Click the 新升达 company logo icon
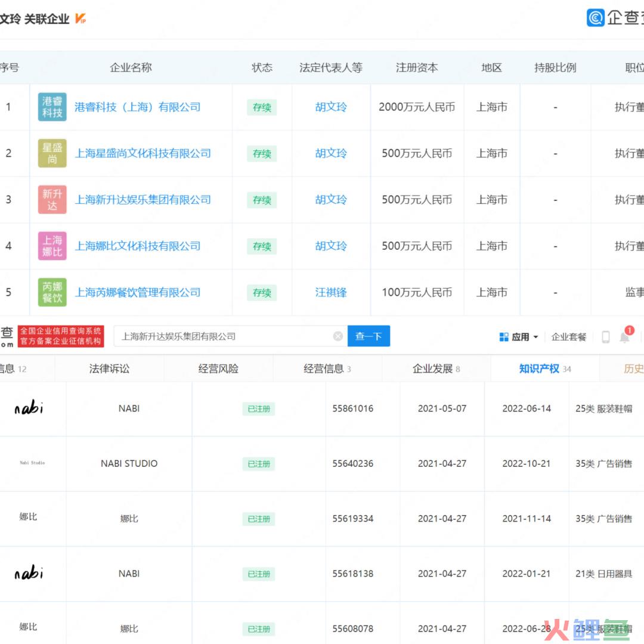 tap(52, 200)
